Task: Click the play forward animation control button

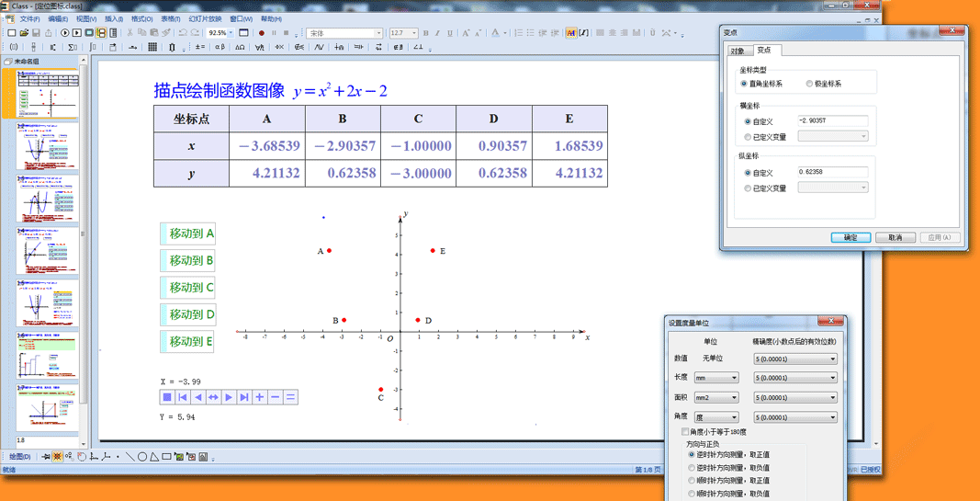Action: pos(229,397)
